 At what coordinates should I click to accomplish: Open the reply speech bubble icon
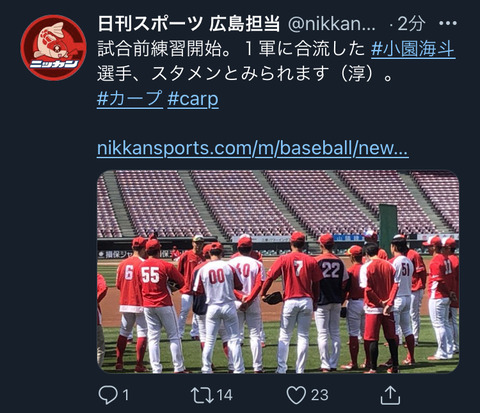pyautogui.click(x=108, y=395)
